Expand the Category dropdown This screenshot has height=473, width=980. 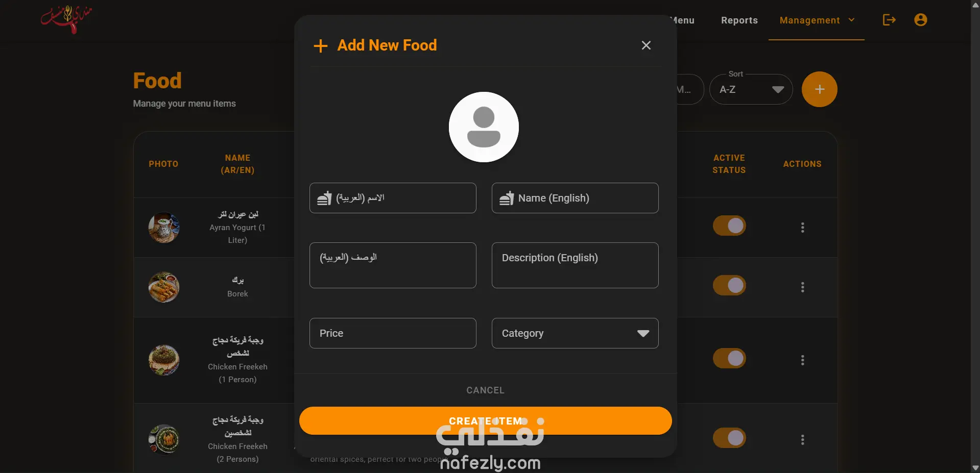pos(575,333)
